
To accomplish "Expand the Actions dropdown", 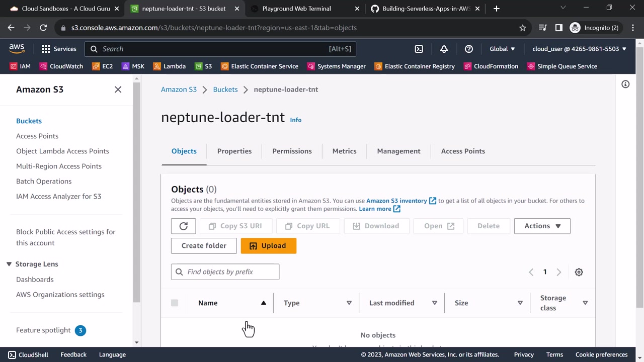I will coord(542,226).
